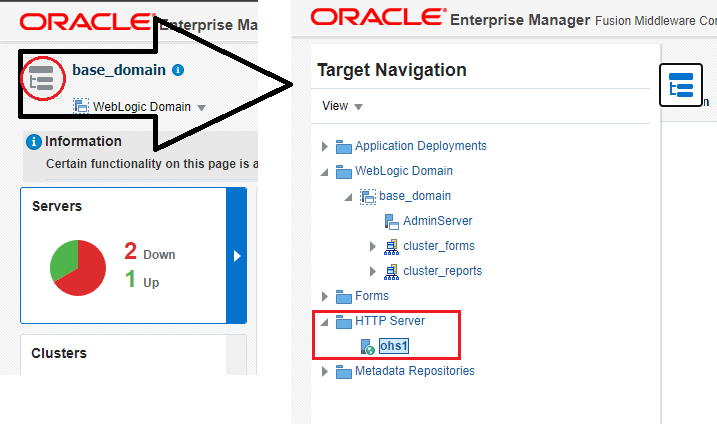717x433 pixels.
Task: Expand the cluster_reports node
Action: [x=373, y=272]
